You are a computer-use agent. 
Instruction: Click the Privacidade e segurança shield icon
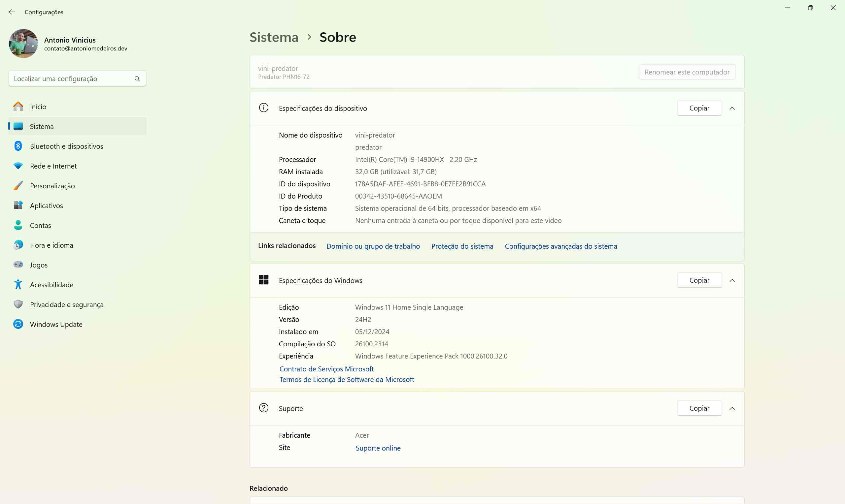click(x=18, y=304)
